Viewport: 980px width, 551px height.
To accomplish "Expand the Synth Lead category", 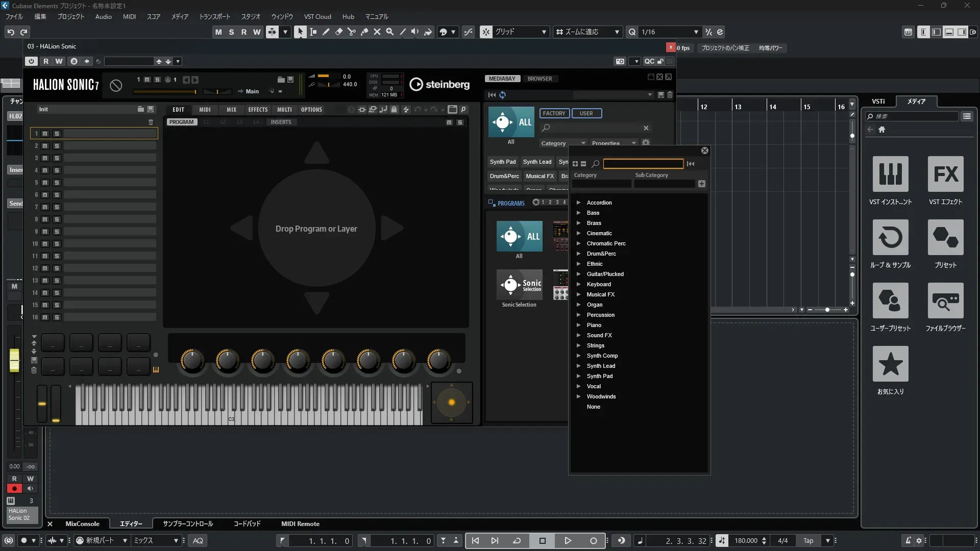I will (578, 366).
